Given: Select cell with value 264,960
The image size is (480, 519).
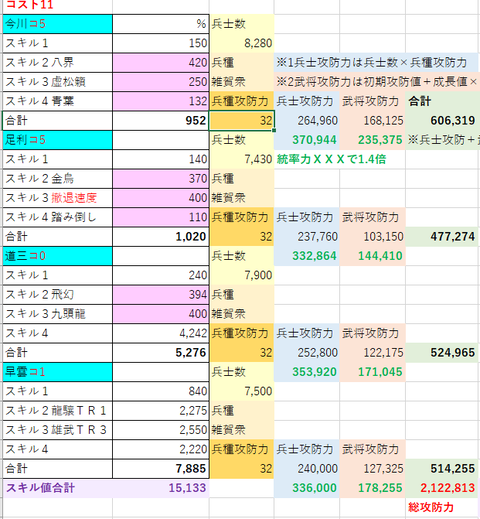Looking at the screenshot, I should (x=307, y=121).
